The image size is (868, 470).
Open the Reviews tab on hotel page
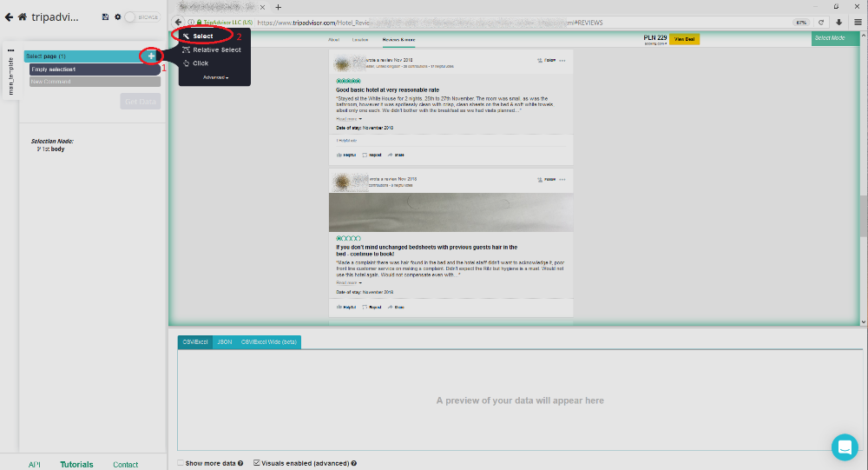pos(398,40)
